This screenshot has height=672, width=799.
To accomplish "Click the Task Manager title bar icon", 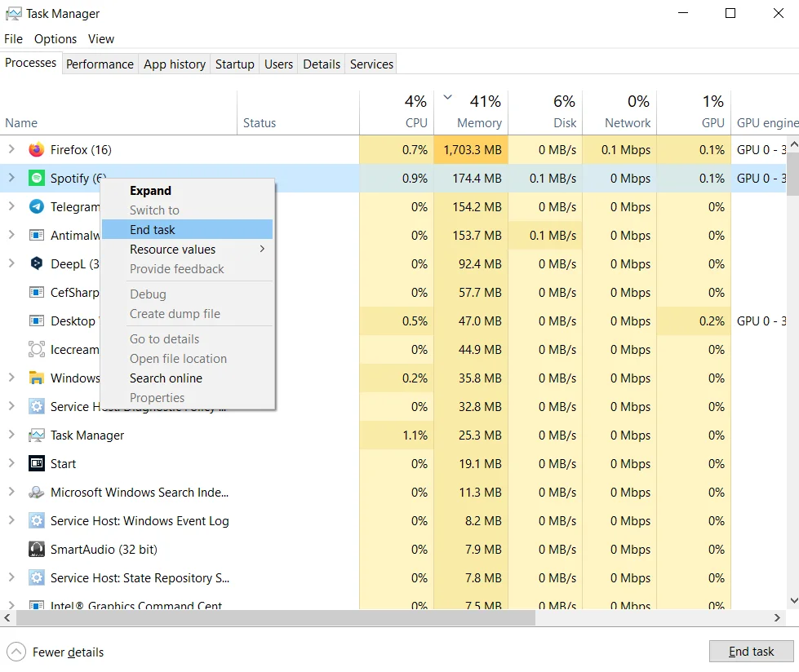I will [13, 14].
